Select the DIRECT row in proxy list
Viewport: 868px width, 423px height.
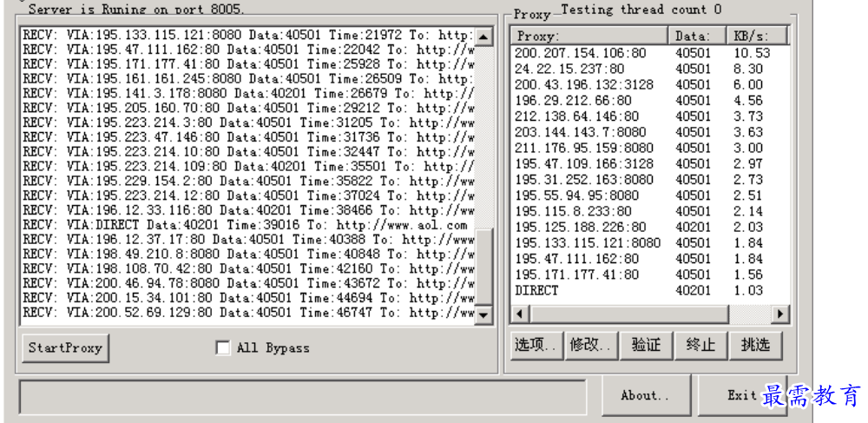pyautogui.click(x=650, y=291)
